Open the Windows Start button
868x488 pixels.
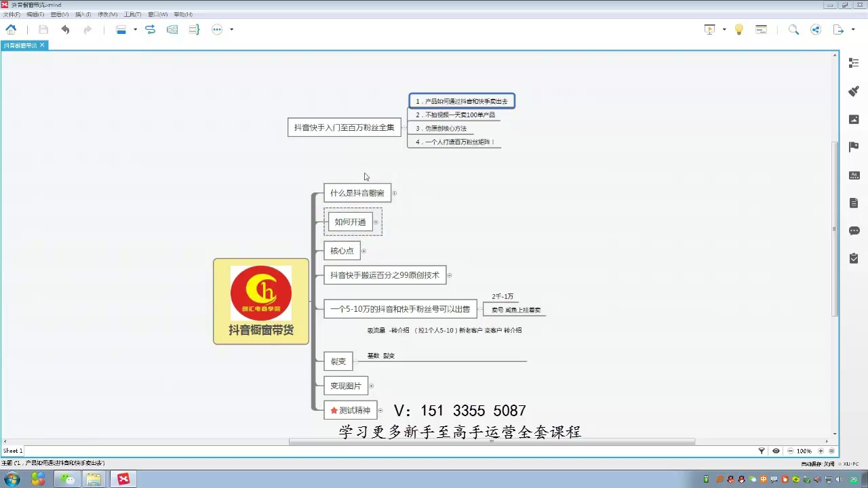[x=12, y=479]
